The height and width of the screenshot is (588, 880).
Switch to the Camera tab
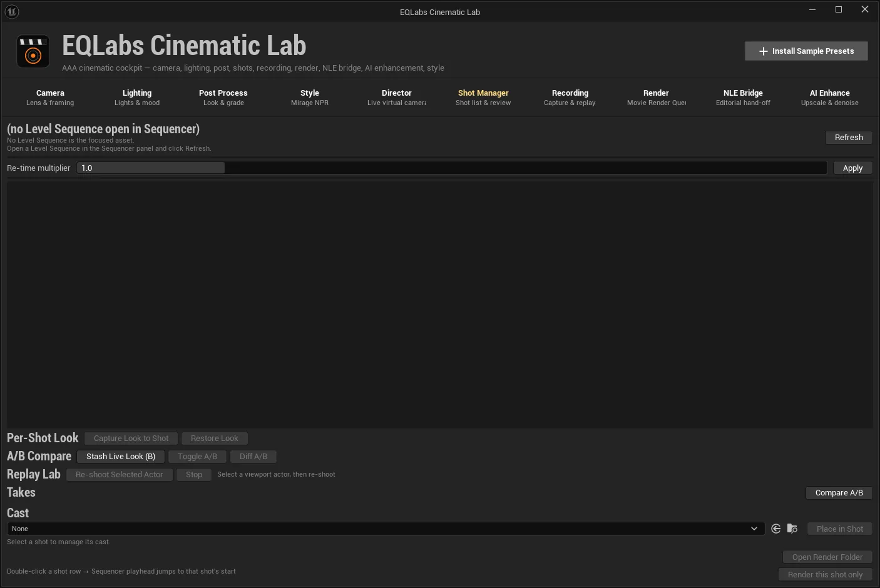50,98
